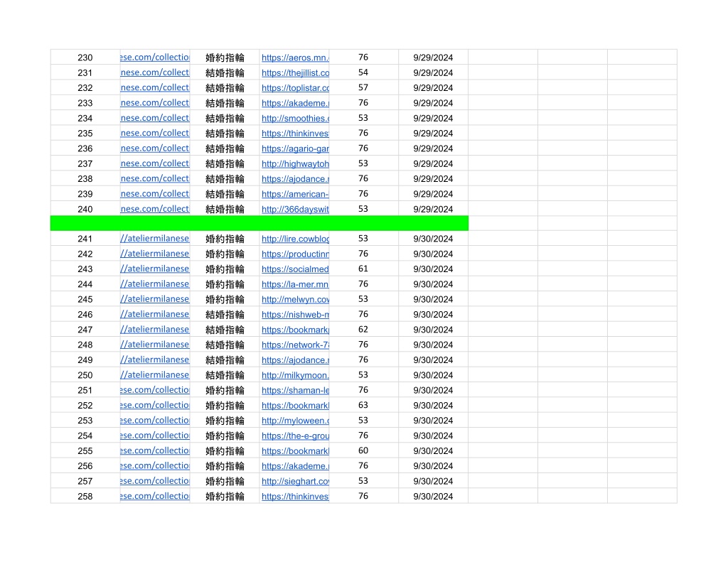Image resolution: width=728 pixels, height=562 pixels.
Task: Select the score 60 in row 255
Action: [363, 451]
